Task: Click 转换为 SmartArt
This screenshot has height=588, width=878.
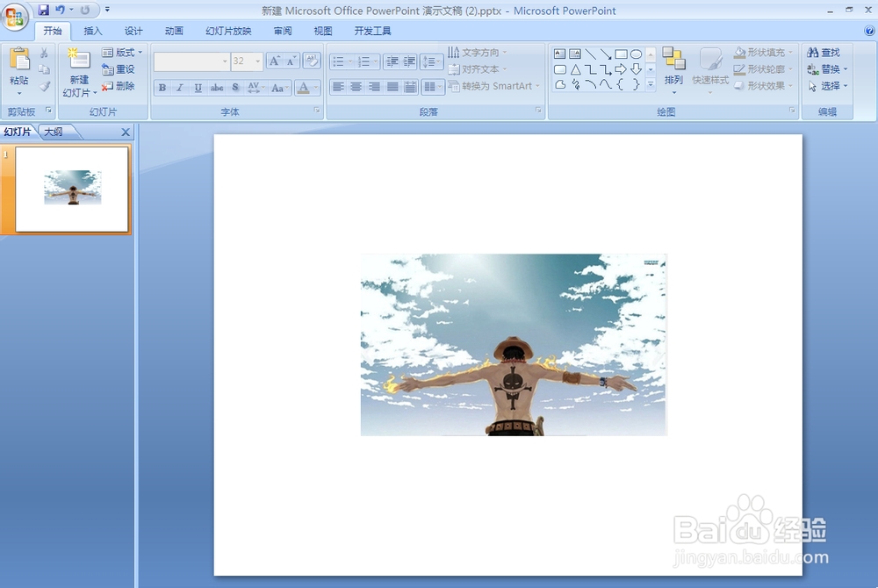Action: 493,86
